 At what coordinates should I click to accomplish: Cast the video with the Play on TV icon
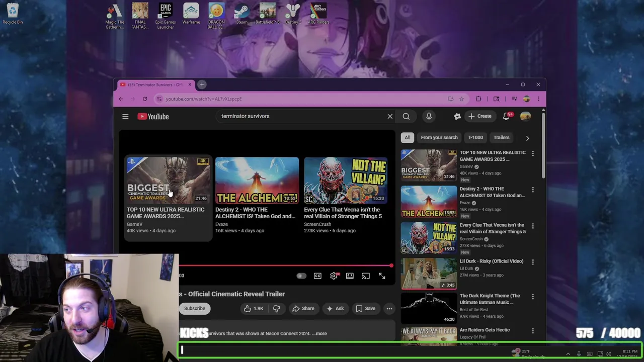tap(366, 276)
